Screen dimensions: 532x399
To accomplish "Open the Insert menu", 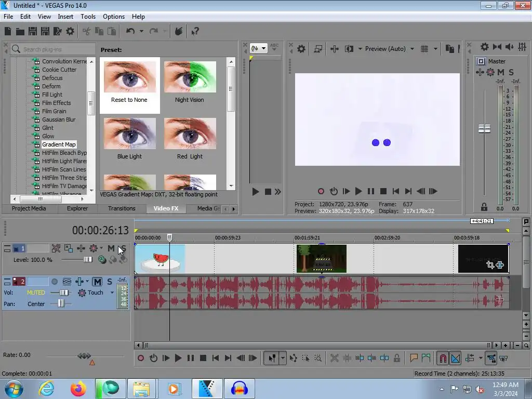I will click(65, 16).
